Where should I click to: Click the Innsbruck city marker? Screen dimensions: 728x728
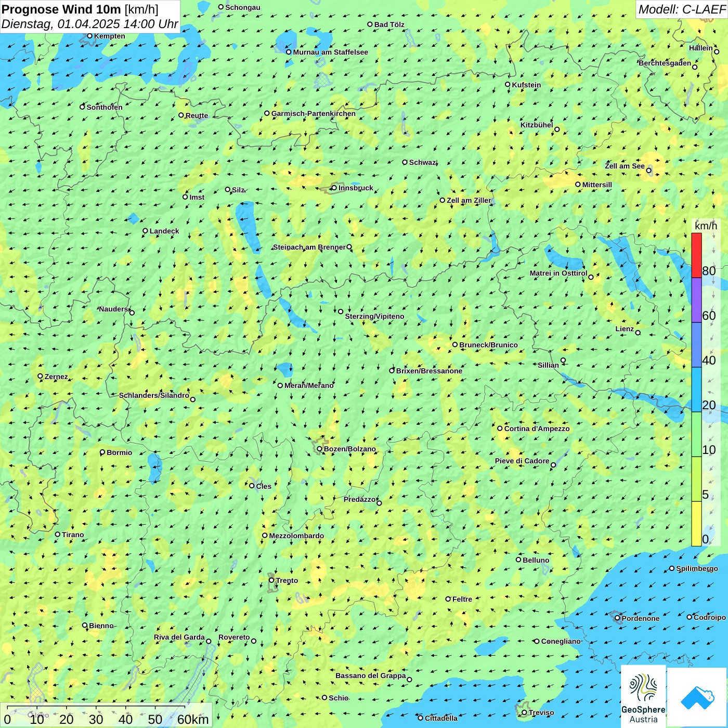(x=334, y=188)
